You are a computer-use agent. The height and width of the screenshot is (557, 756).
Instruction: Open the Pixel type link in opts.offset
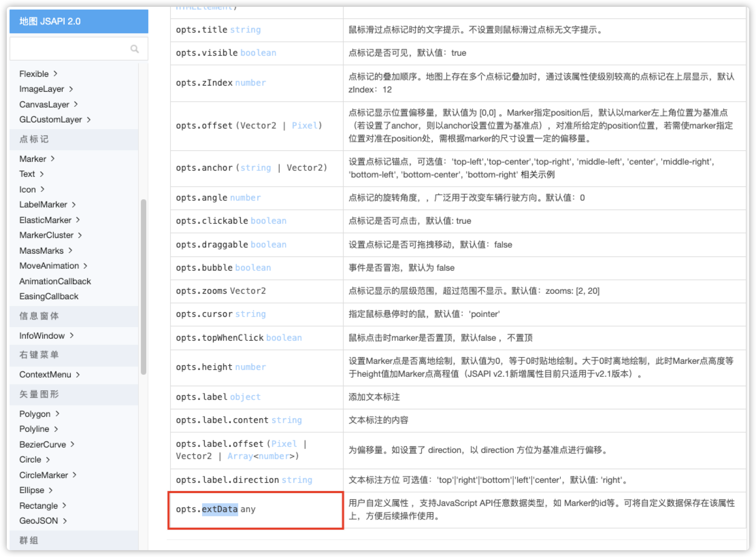(305, 125)
